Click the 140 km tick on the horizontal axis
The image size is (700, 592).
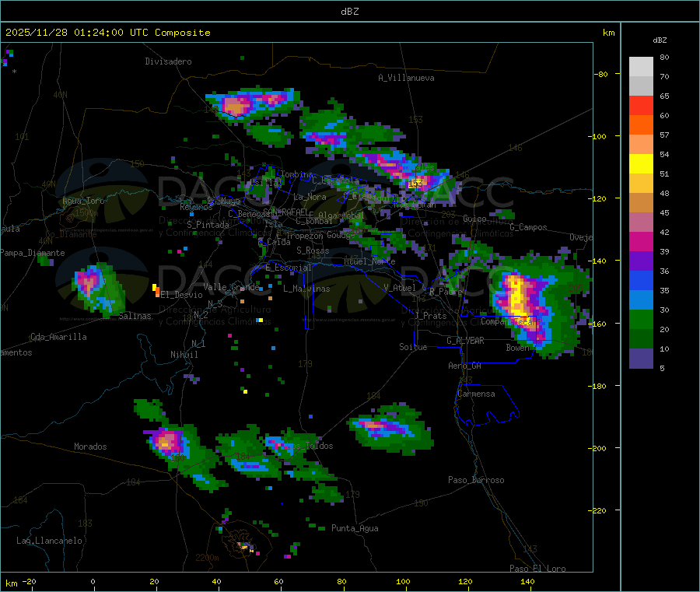(527, 582)
